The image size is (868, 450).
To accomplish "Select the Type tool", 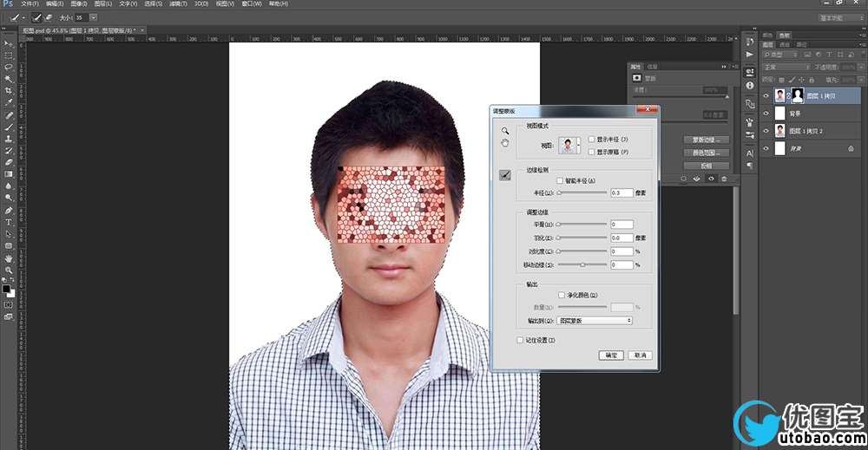I will point(9,222).
